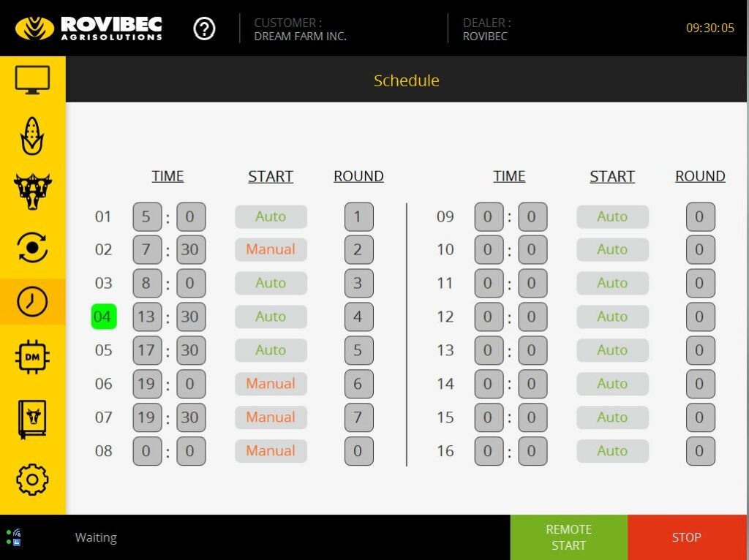Toggle Auto start mode for schedule 01

271,216
